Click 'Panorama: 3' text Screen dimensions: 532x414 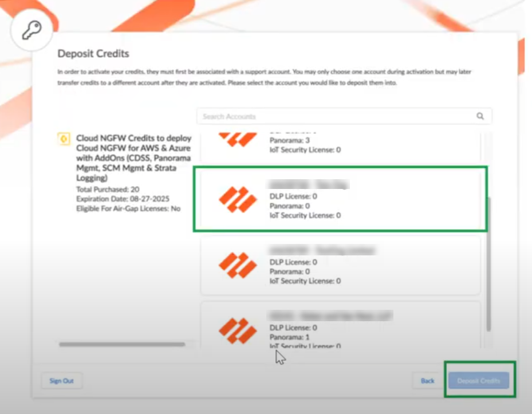(289, 140)
